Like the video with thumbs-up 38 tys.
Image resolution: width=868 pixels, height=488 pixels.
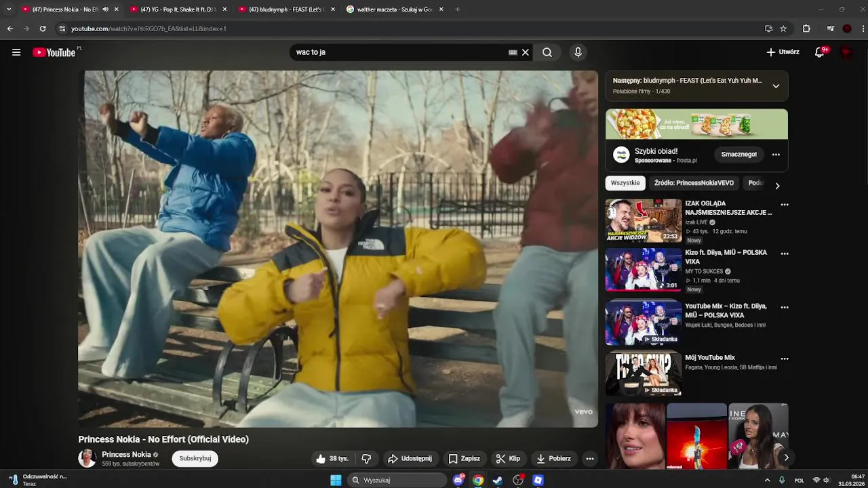(332, 459)
